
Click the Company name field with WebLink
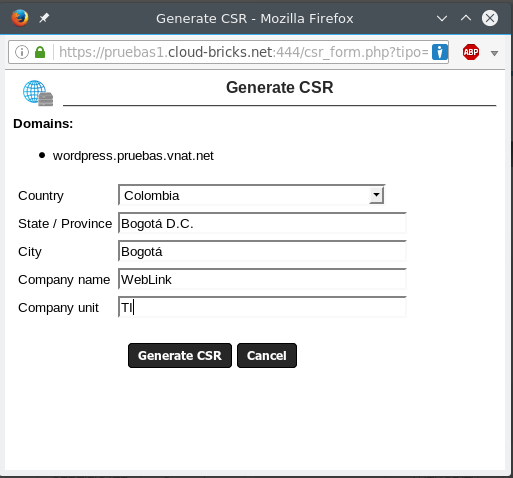coord(262,279)
